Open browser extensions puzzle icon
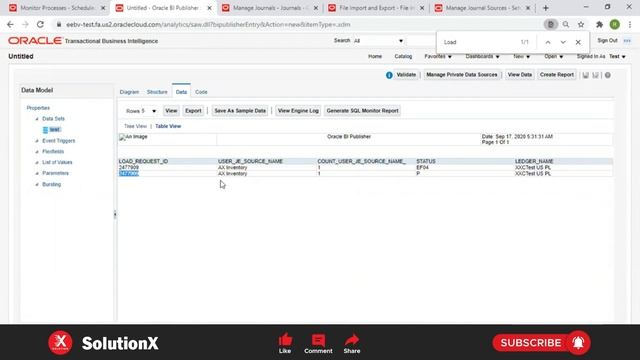This screenshot has height=360, width=640. (599, 24)
